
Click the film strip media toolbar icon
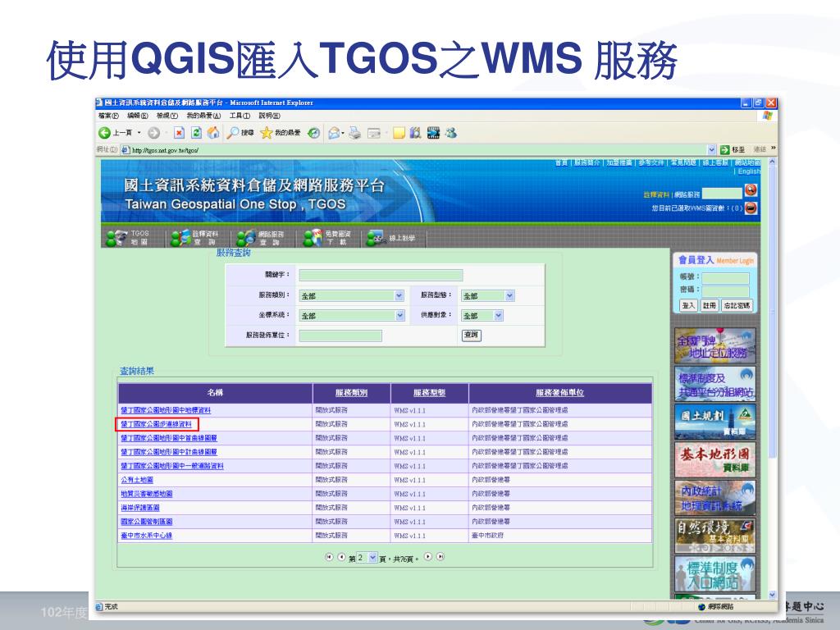pyautogui.click(x=433, y=133)
